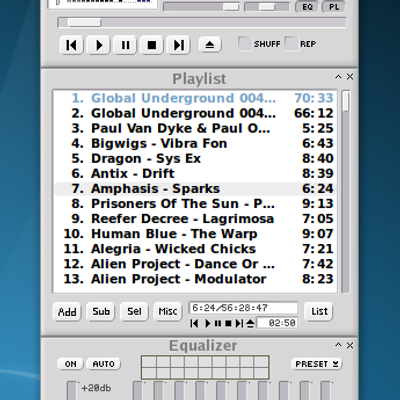Click the mini stop button in playlist

tap(228, 323)
